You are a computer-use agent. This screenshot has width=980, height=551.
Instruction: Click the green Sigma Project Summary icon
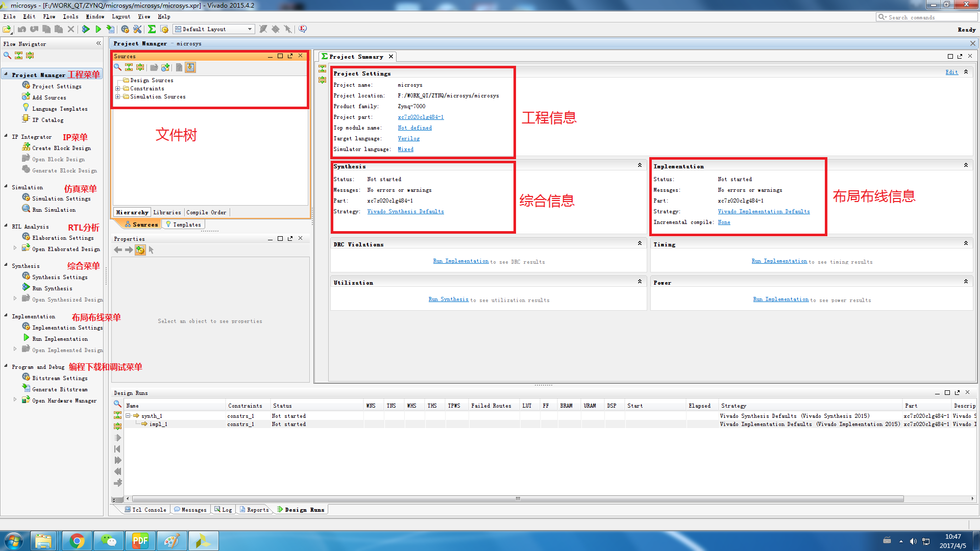(x=152, y=29)
